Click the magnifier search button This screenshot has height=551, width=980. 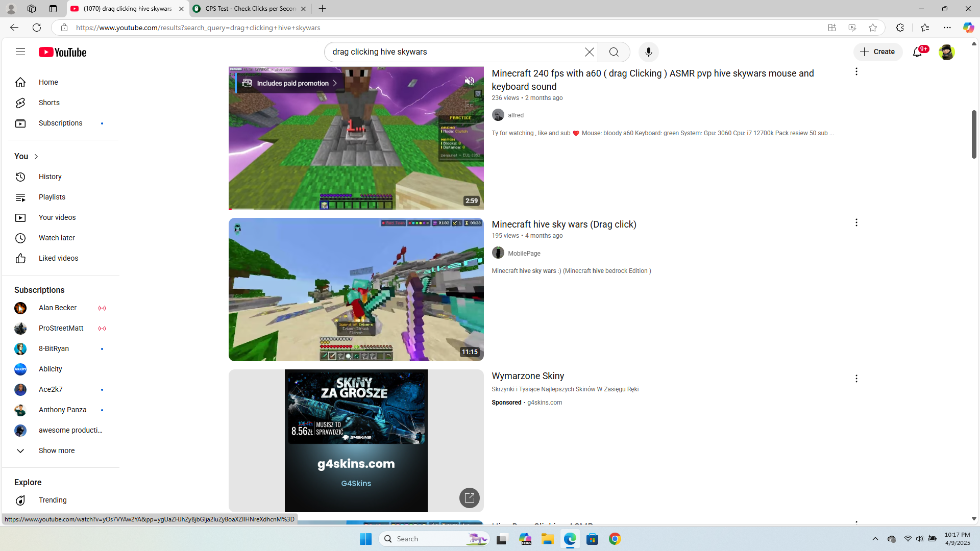(x=614, y=52)
